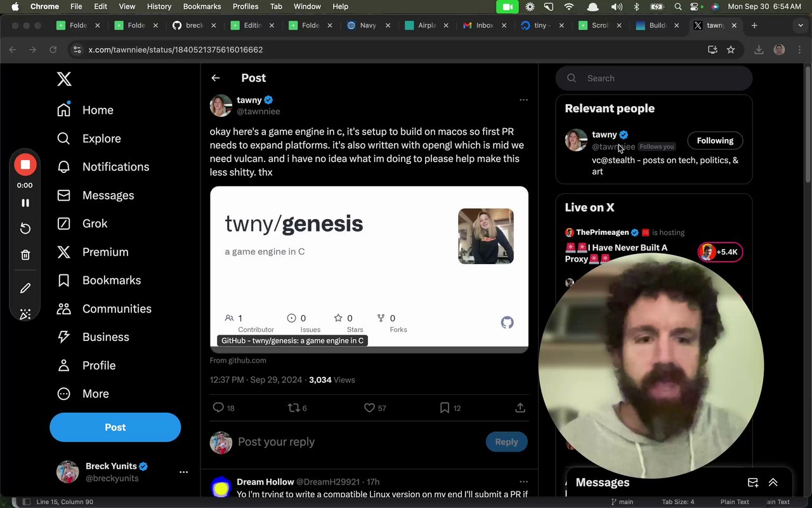812x508 pixels.
Task: View site information for x.com
Action: [77, 50]
